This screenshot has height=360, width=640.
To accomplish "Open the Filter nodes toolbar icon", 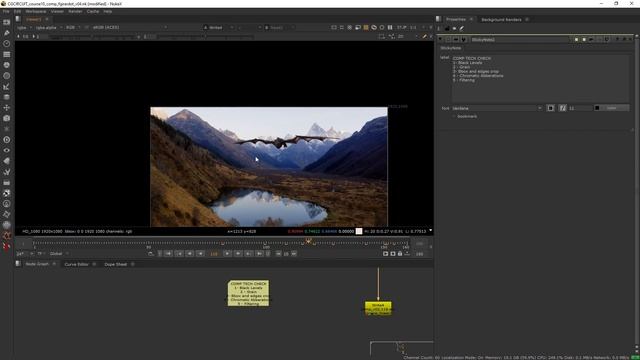I will pyautogui.click(x=7, y=76).
